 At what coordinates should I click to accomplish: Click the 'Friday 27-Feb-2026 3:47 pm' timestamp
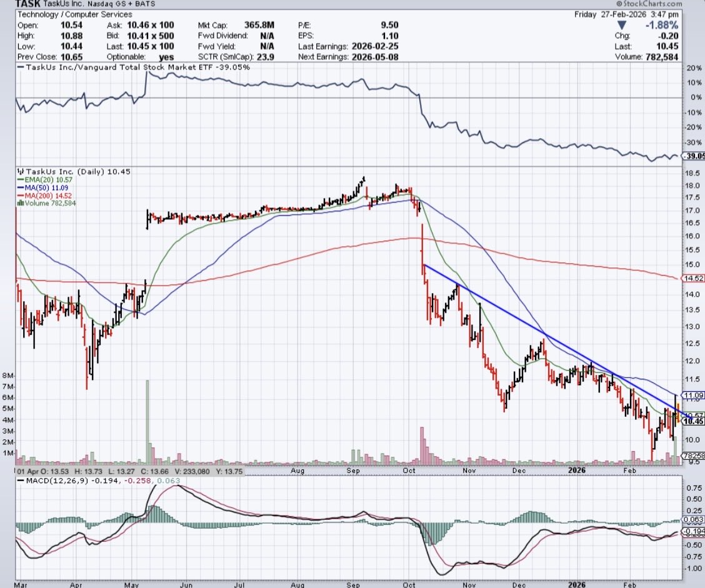(x=626, y=14)
